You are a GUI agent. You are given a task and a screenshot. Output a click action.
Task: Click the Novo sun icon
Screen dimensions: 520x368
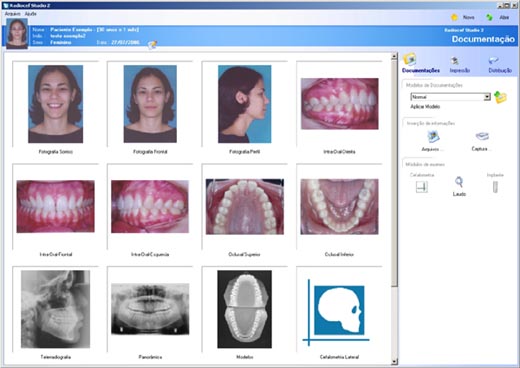454,17
